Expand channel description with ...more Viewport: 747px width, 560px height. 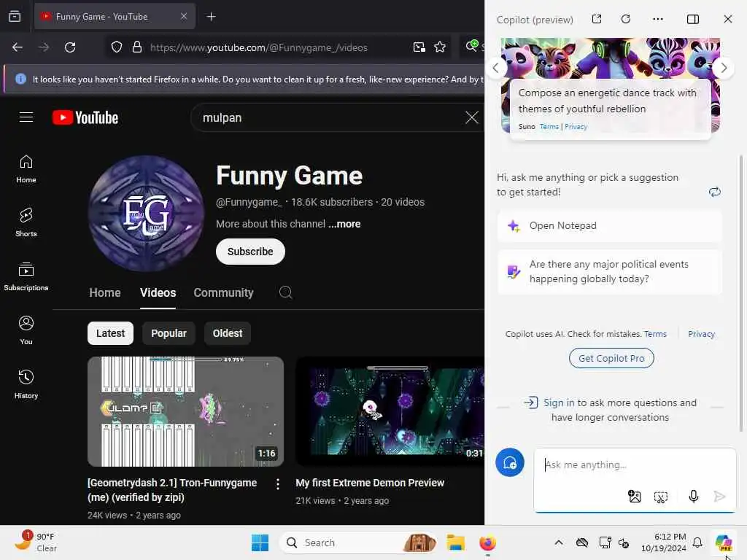coord(344,224)
